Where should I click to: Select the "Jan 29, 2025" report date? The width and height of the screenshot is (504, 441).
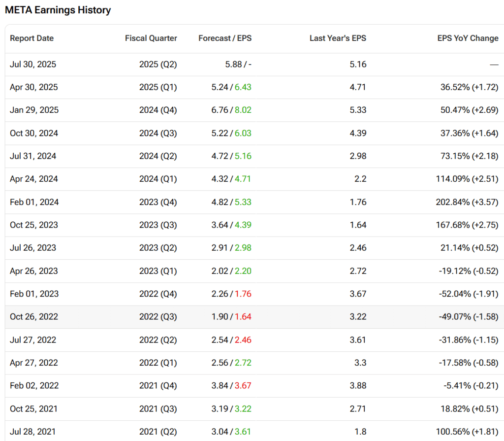34,110
